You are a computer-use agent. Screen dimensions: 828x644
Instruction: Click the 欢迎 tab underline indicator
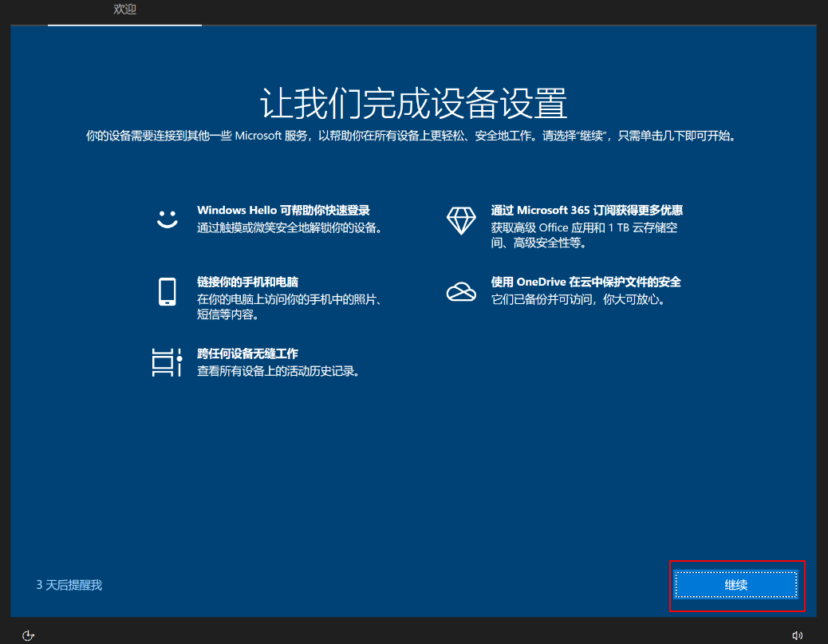124,24
